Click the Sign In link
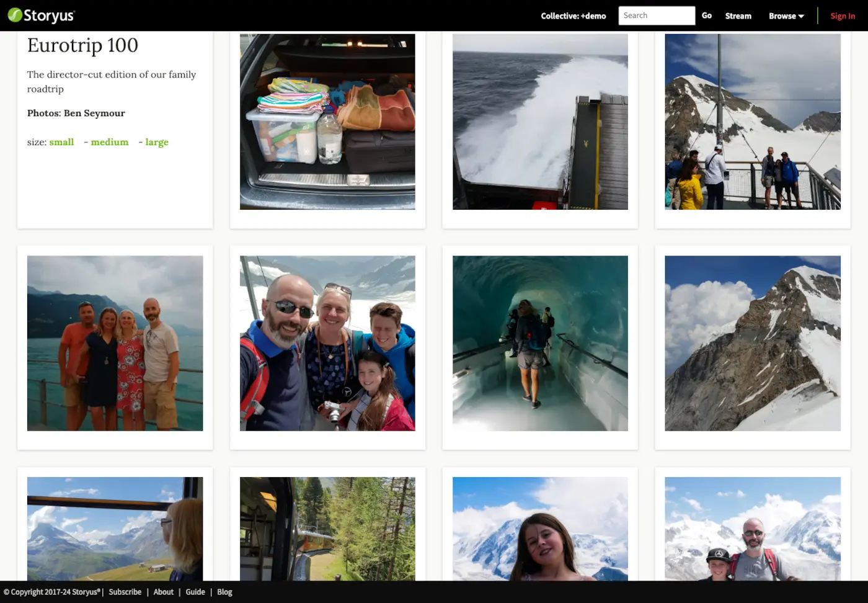The height and width of the screenshot is (603, 868). tap(843, 16)
